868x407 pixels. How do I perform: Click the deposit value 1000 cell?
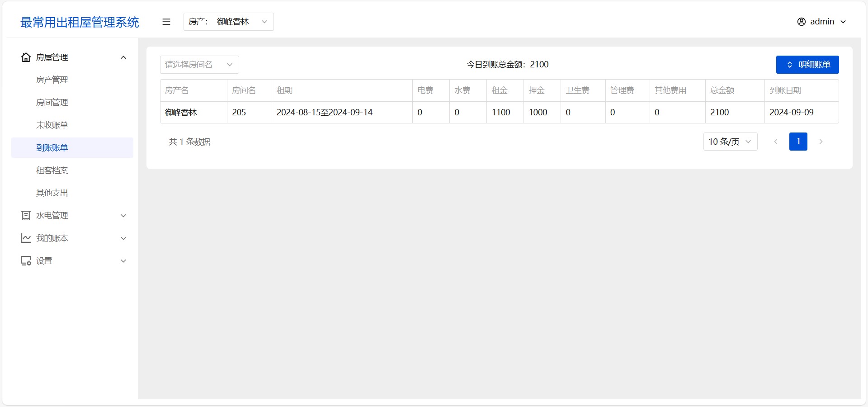(x=542, y=112)
